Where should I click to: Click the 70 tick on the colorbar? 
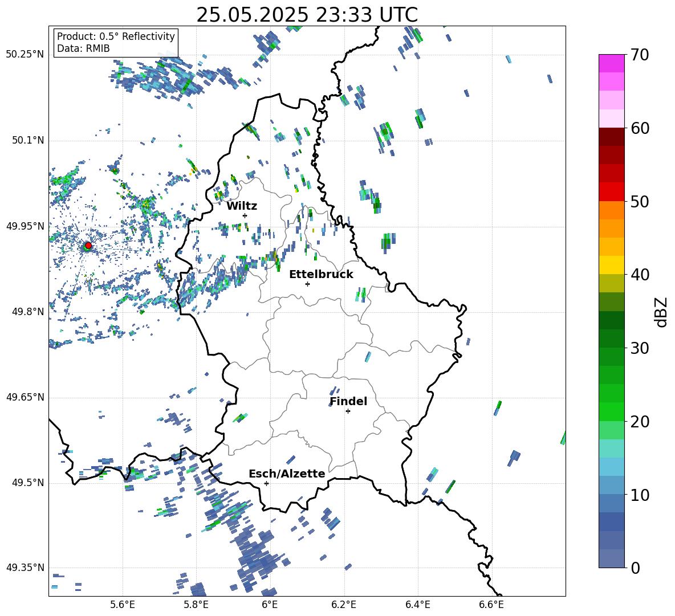pyautogui.click(x=640, y=55)
